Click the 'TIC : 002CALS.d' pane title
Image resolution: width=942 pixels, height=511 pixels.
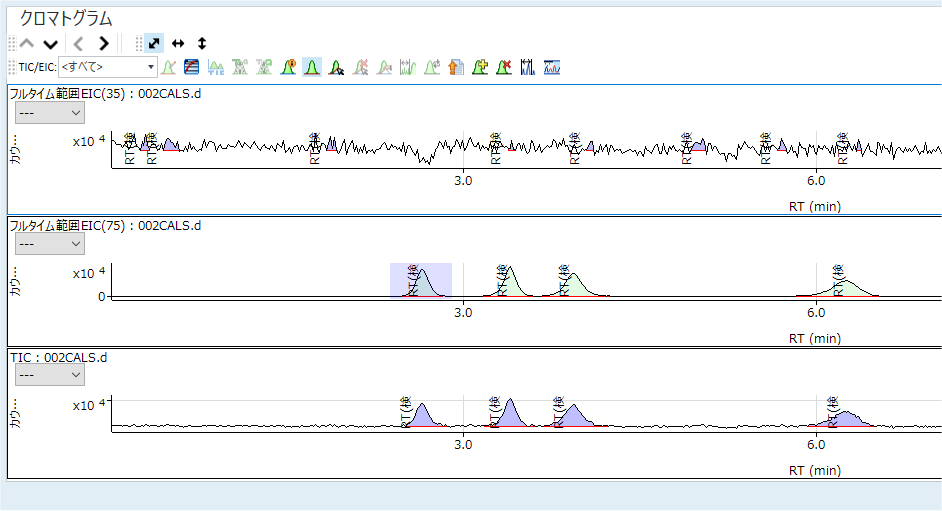(58, 357)
